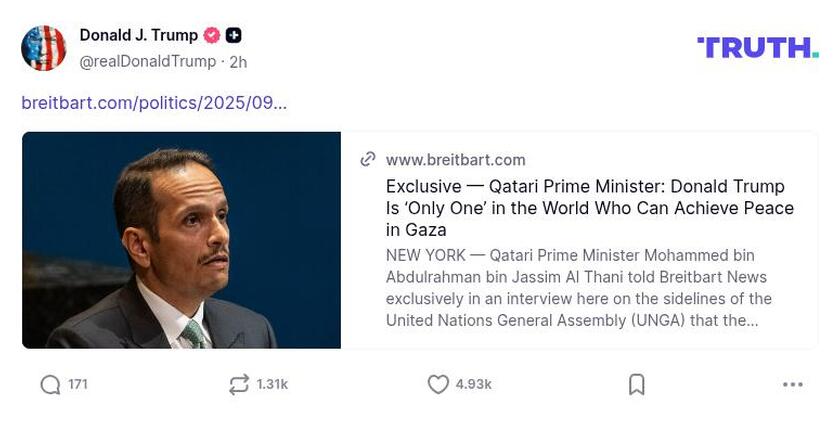Like the post with the heart icon
The height and width of the screenshot is (424, 840).
438,385
